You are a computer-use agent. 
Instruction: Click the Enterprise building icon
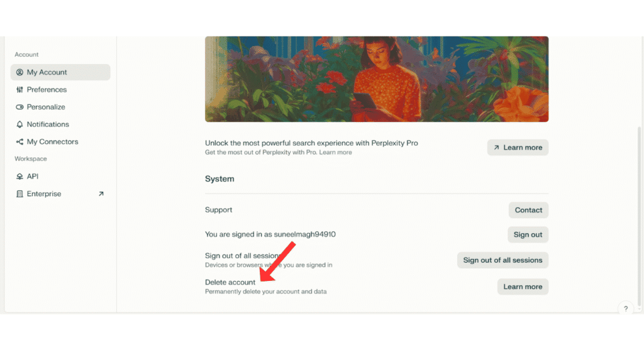[x=20, y=194]
